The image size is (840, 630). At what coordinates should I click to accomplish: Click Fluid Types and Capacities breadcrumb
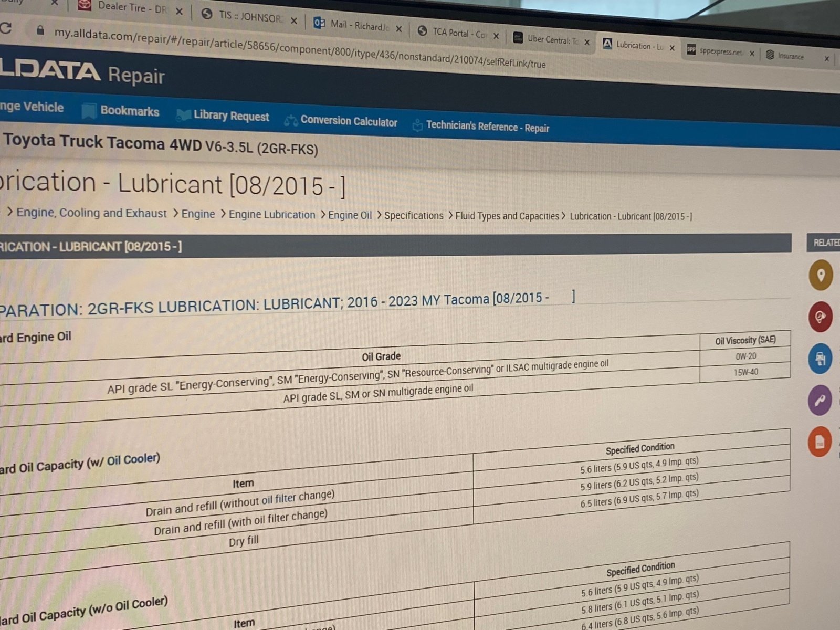[x=507, y=216]
